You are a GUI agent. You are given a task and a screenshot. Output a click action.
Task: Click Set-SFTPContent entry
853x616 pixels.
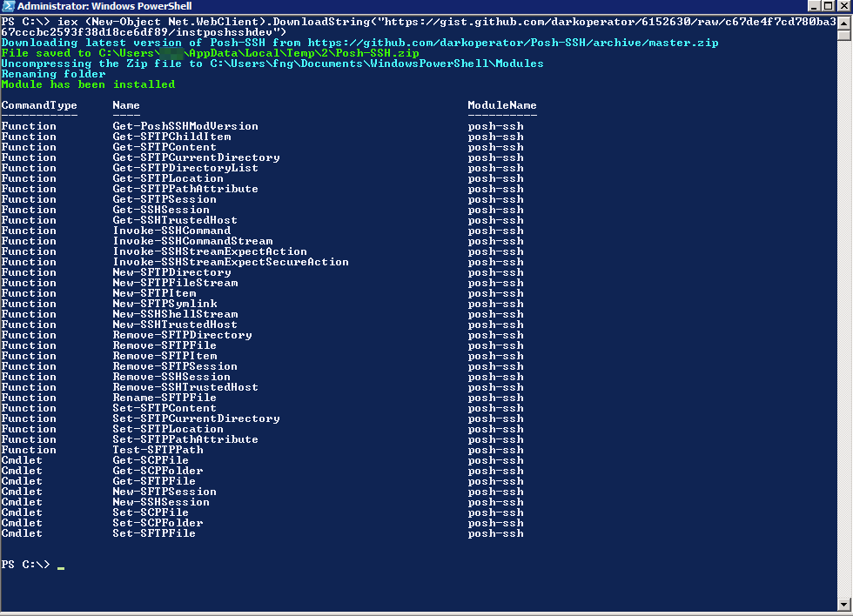pyautogui.click(x=165, y=408)
